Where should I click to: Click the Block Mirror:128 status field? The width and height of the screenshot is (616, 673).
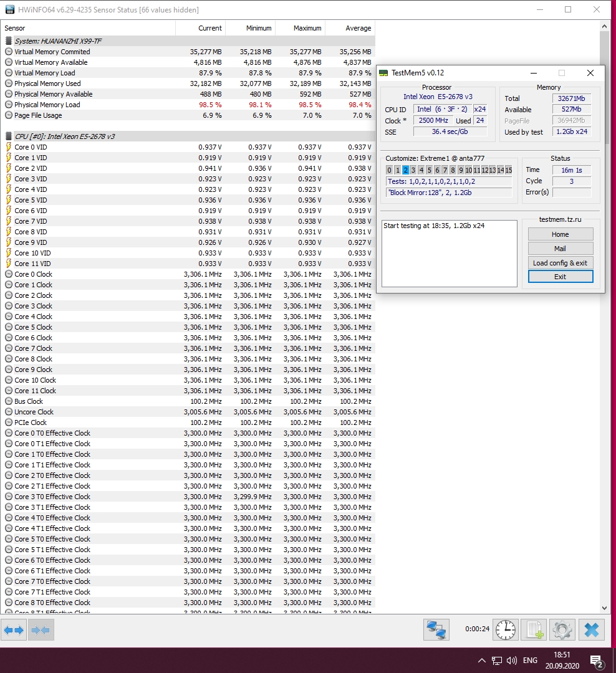pos(450,193)
